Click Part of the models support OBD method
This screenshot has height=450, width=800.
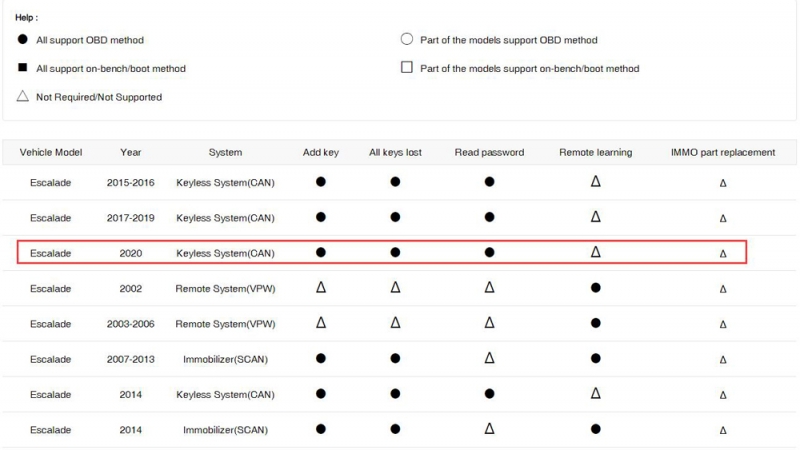tap(509, 40)
